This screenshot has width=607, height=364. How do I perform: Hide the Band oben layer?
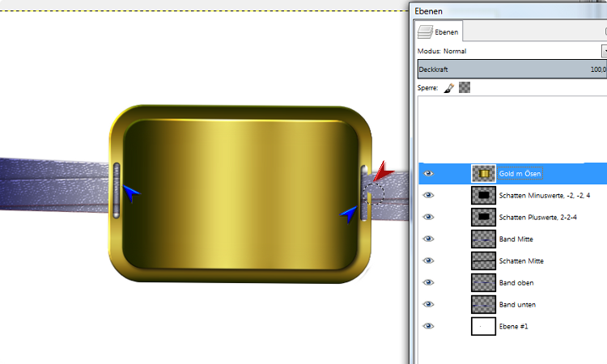click(428, 282)
